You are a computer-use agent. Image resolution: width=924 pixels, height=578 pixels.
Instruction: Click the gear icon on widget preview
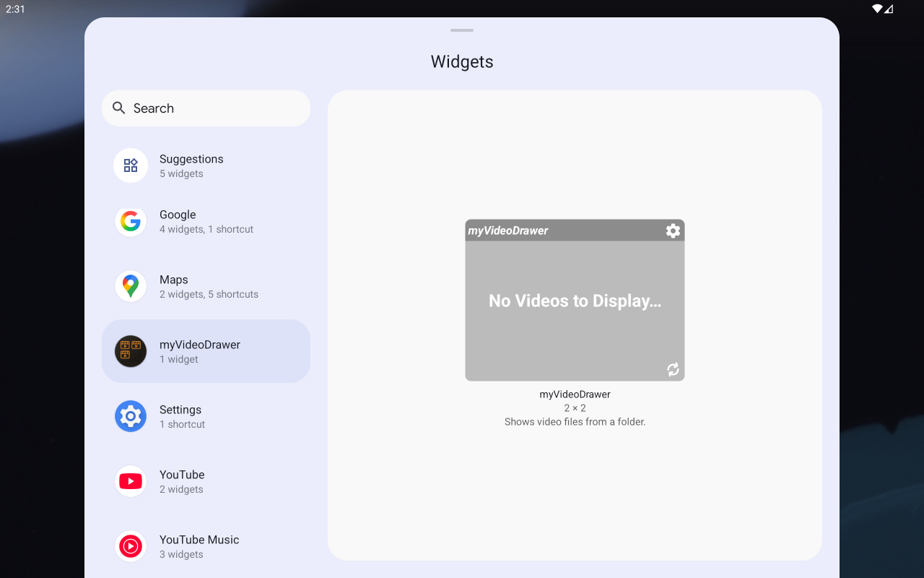(673, 230)
